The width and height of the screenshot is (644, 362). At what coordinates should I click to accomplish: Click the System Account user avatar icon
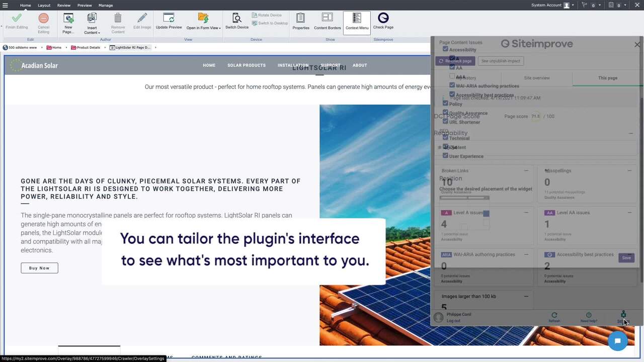click(567, 5)
